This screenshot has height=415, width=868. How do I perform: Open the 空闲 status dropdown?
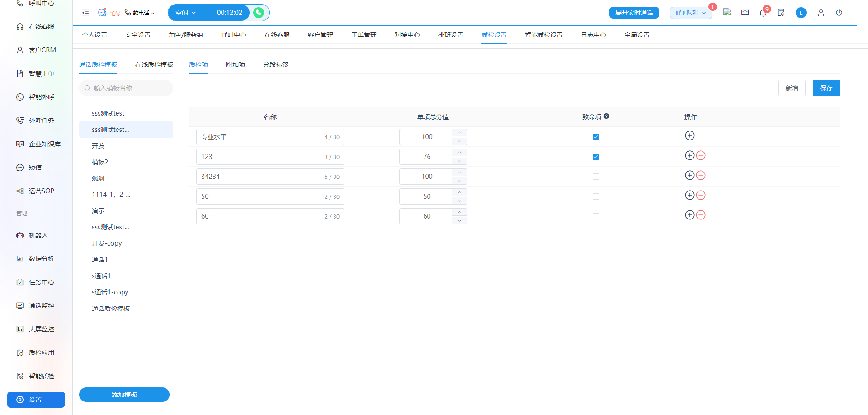(x=186, y=13)
